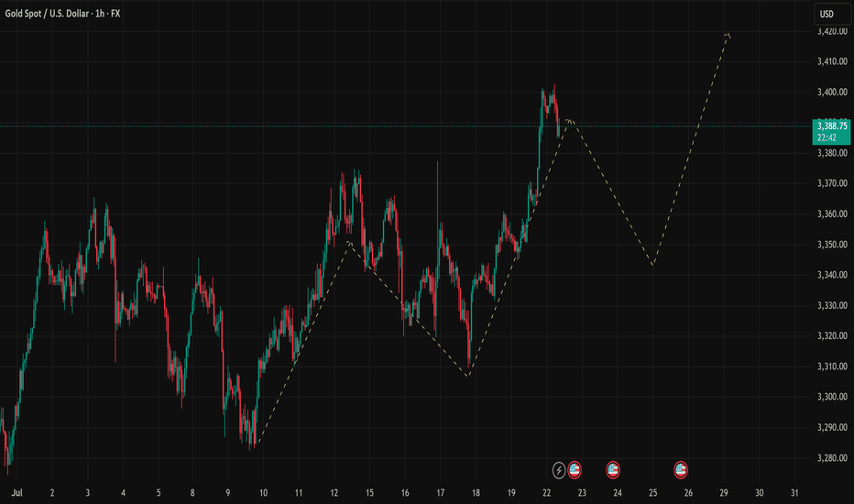
Task: Click the Gold Spot / U.S. Dollar symbol title
Action: click(x=47, y=14)
